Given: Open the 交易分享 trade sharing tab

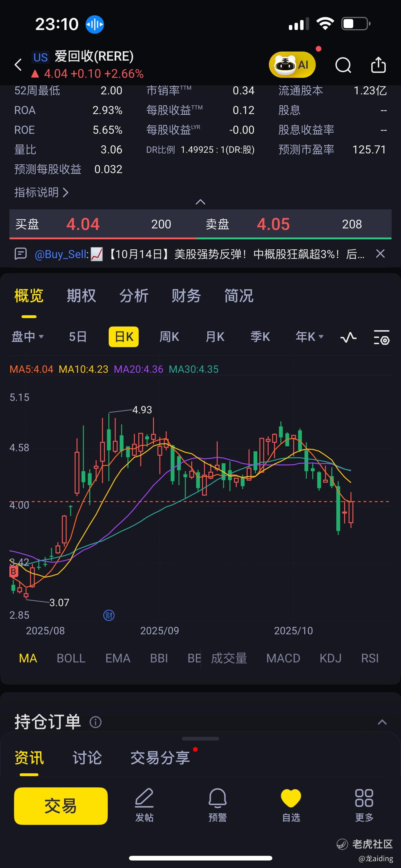Looking at the screenshot, I should (160, 758).
